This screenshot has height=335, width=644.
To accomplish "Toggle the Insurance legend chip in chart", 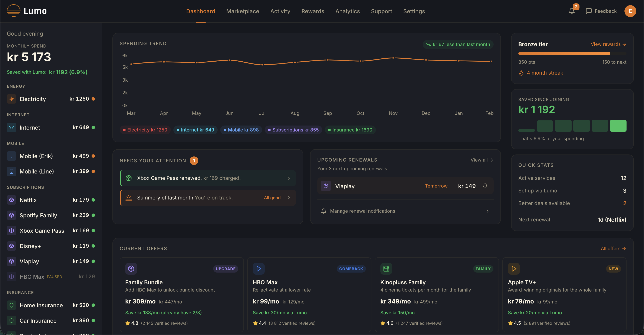I will 350,130.
